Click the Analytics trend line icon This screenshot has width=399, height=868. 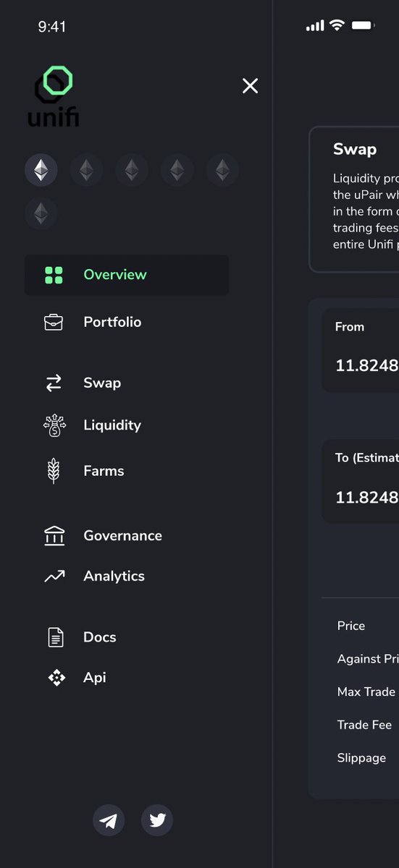coord(54,576)
